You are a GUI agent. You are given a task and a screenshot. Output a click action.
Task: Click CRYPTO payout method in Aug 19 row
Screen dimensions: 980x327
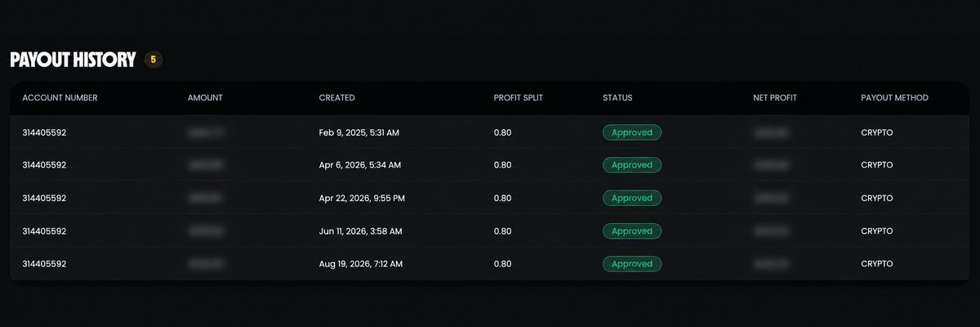(877, 264)
